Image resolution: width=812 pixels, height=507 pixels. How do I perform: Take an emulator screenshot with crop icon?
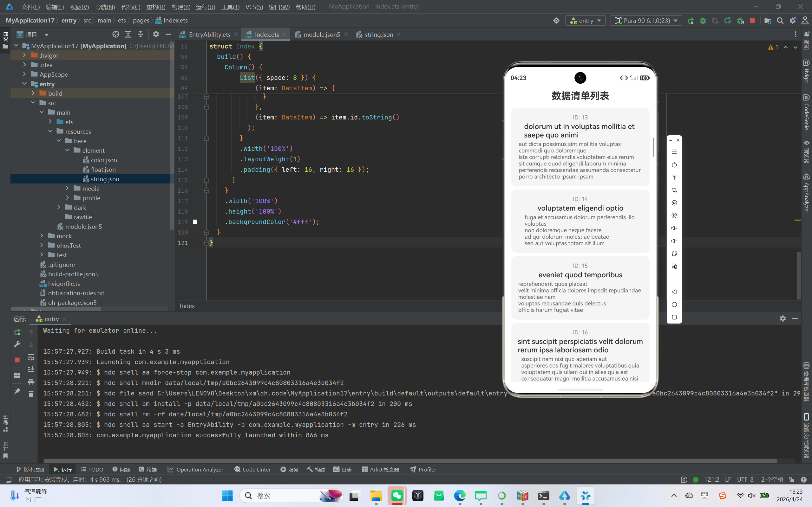674,190
